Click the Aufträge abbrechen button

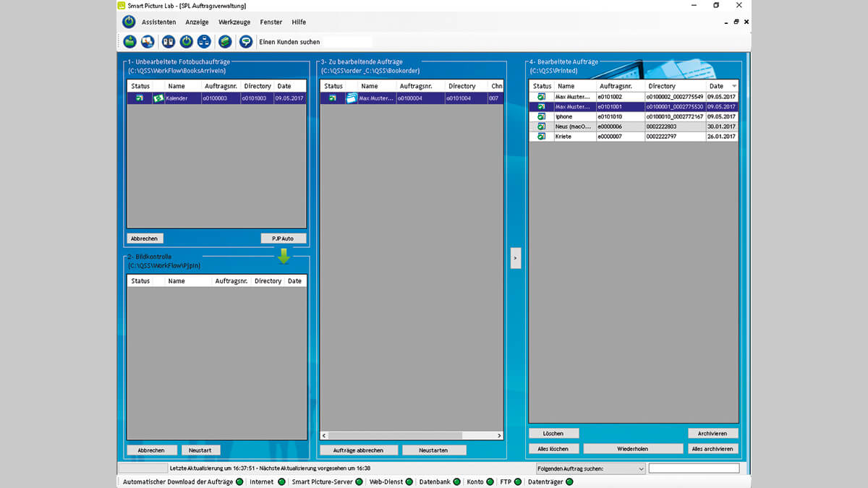359,450
